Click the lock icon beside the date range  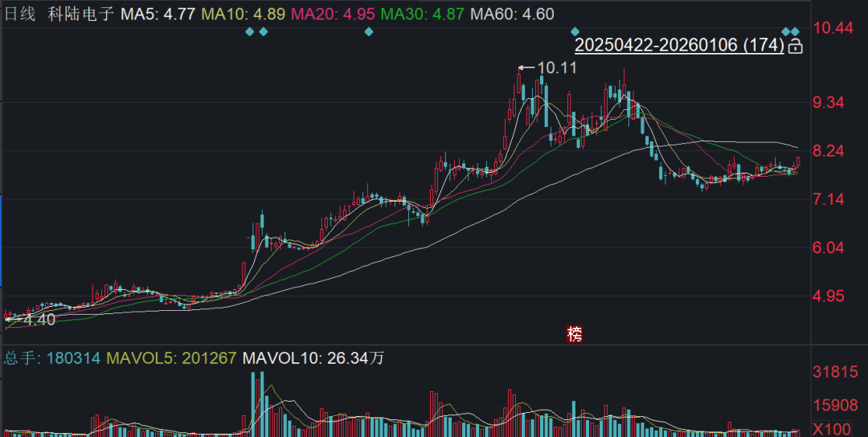[x=795, y=47]
